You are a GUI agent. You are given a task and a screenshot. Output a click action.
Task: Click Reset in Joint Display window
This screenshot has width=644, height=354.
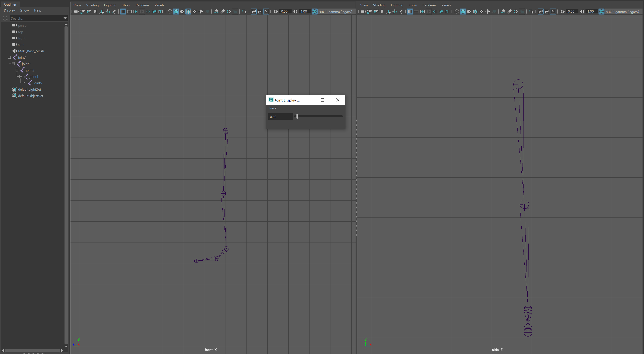click(273, 108)
